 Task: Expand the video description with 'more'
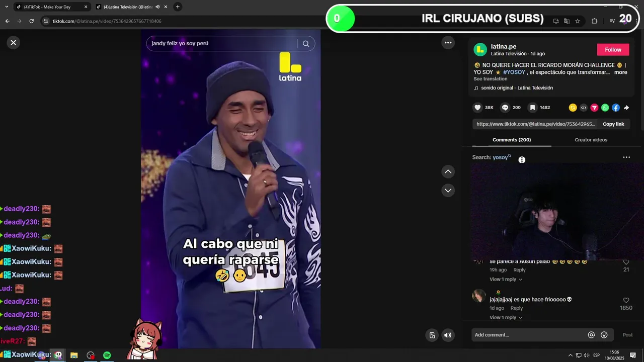pos(620,72)
